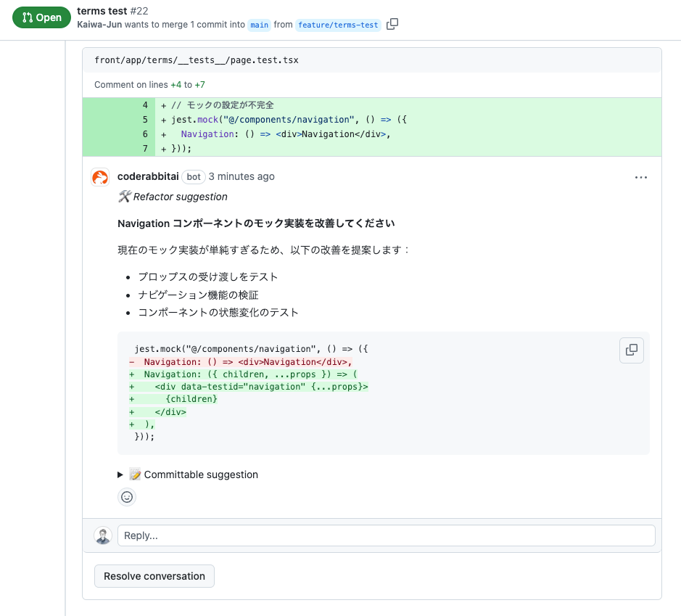This screenshot has width=681, height=616.
Task: Open the feature/terms-test branch link
Action: pyautogui.click(x=338, y=25)
